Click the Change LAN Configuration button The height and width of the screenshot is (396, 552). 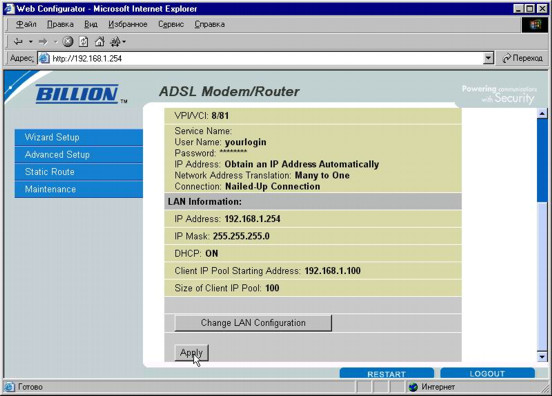(x=253, y=323)
